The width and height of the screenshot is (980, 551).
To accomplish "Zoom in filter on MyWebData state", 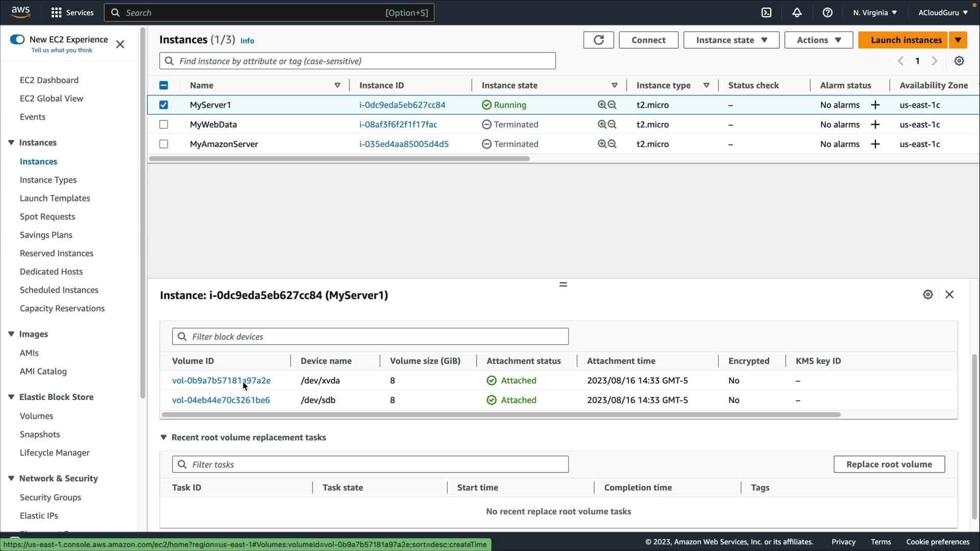I will click(602, 124).
